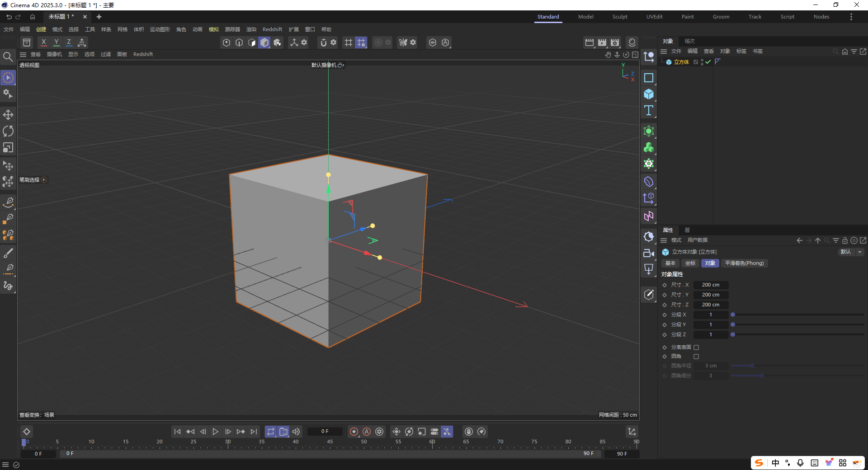Click the 分段 X slider
The image size is (868, 470).
798,315
